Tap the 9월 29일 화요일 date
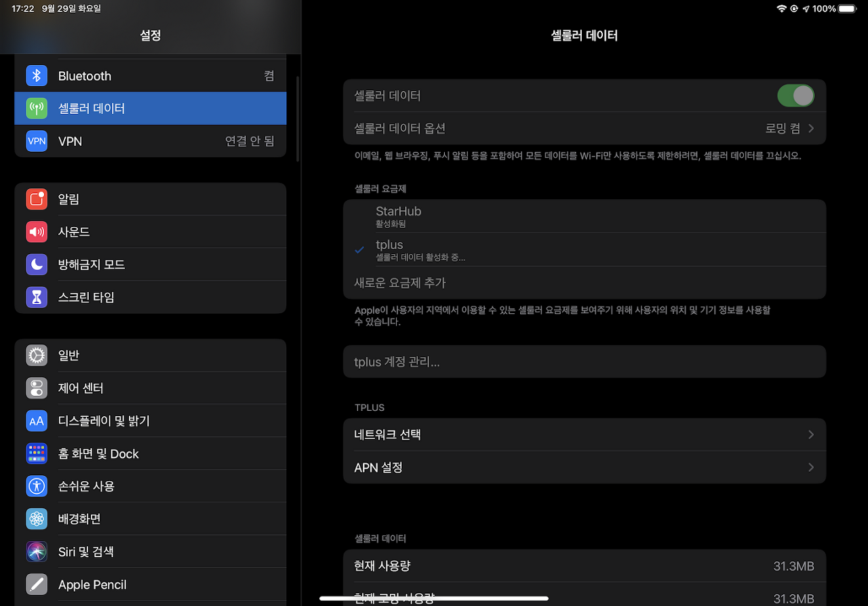The image size is (868, 606). [71, 9]
